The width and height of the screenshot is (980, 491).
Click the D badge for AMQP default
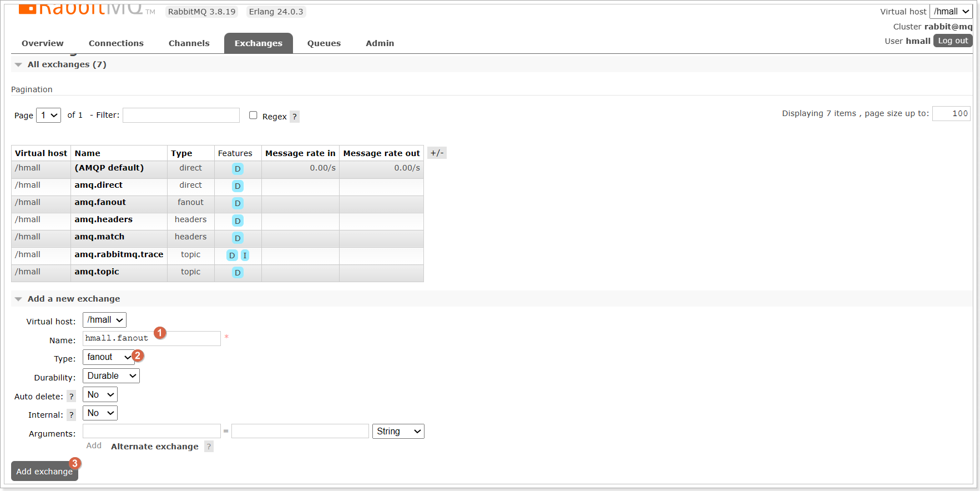(238, 169)
